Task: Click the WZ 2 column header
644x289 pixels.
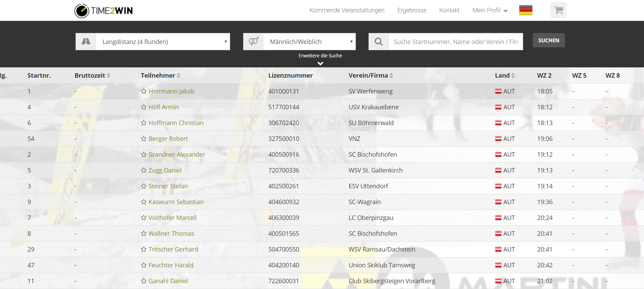Action: click(x=544, y=75)
